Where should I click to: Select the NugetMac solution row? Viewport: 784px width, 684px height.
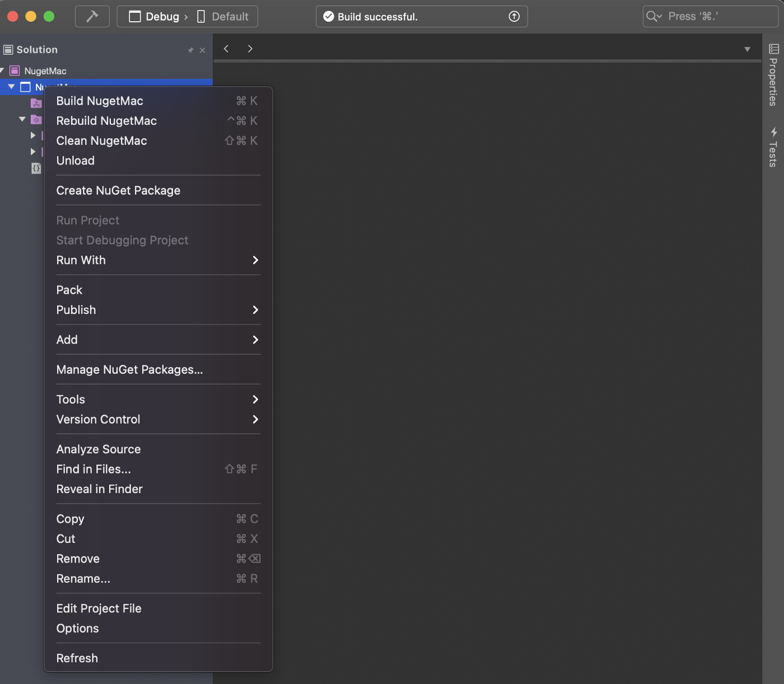[x=106, y=71]
